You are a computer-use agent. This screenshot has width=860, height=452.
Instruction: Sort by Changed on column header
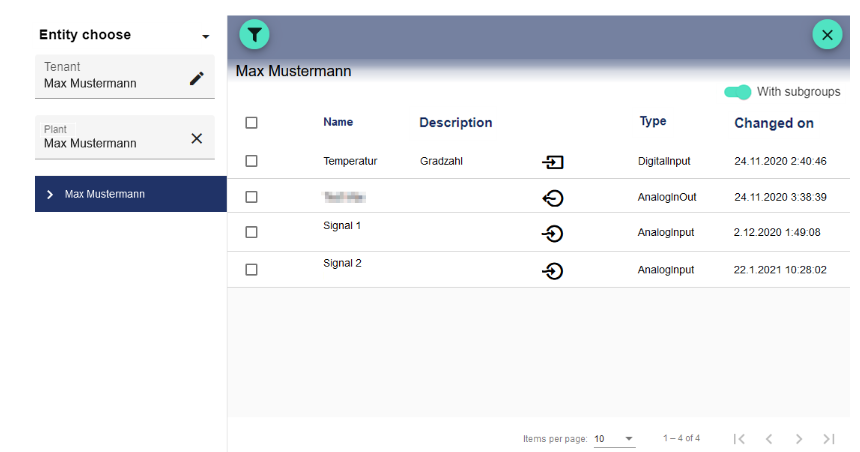coord(773,123)
